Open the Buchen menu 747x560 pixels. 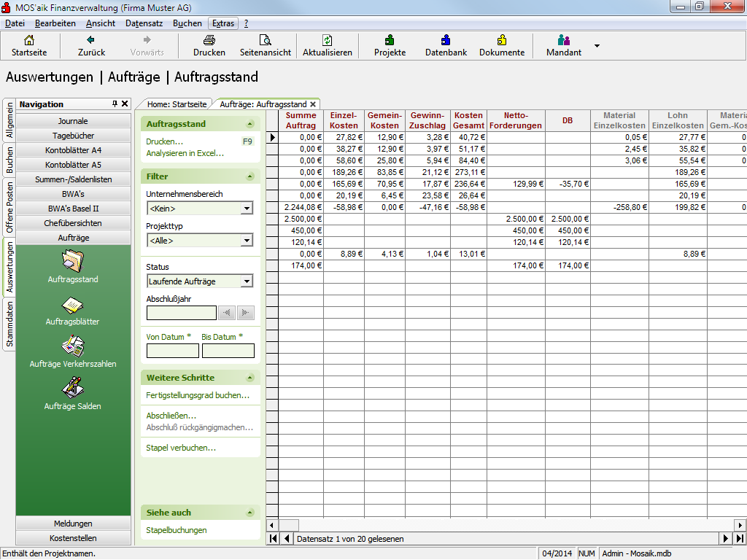point(187,23)
